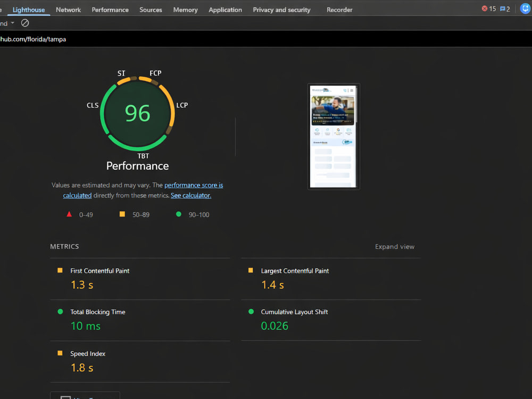The width and height of the screenshot is (532, 399).
Task: Click the audited URL florida/tampa
Action: pyautogui.click(x=33, y=39)
